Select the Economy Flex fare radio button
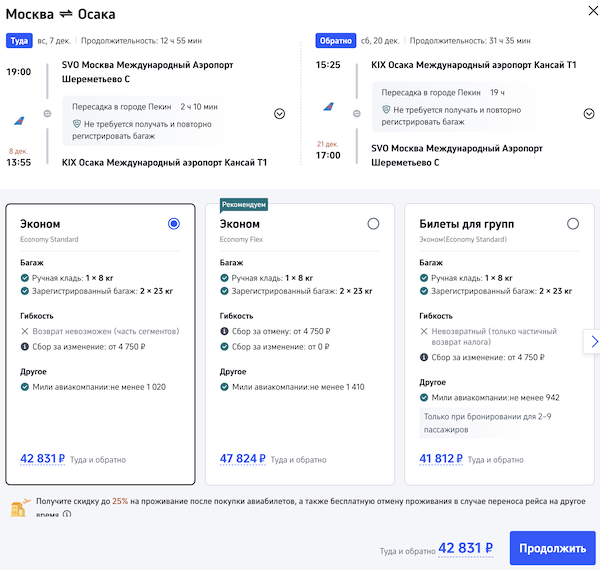Screen dimensions: 600x570 click(373, 224)
